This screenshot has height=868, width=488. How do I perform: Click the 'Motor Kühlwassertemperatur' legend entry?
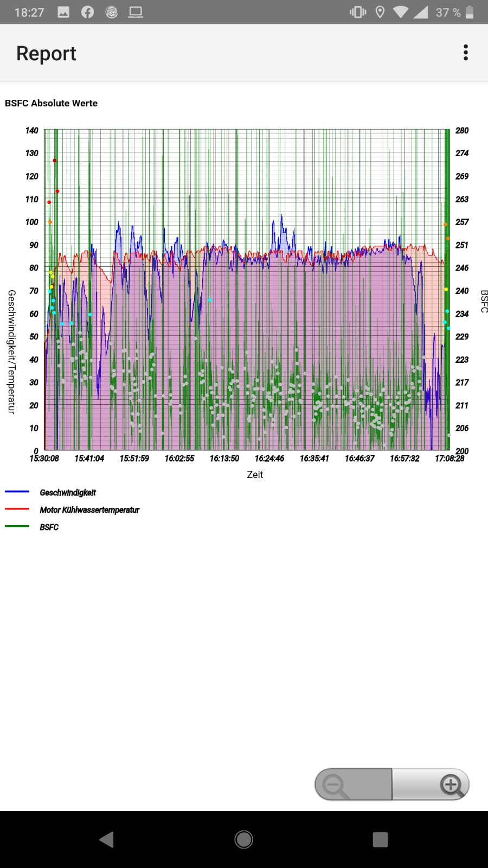[89, 510]
